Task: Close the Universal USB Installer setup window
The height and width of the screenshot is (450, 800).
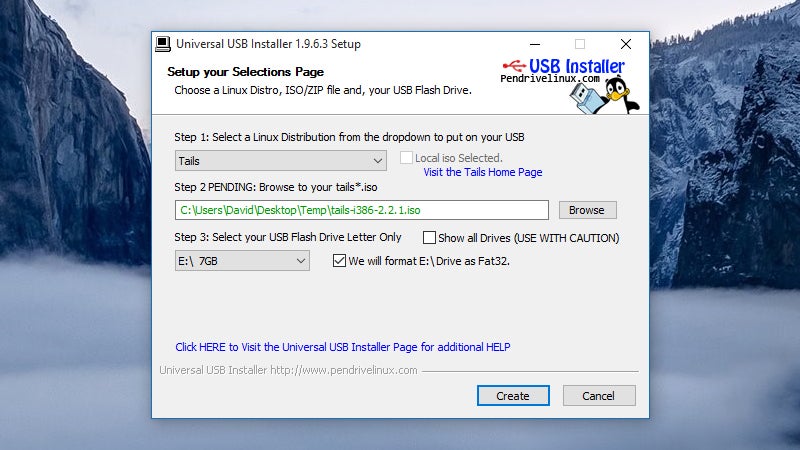Action: [x=626, y=44]
